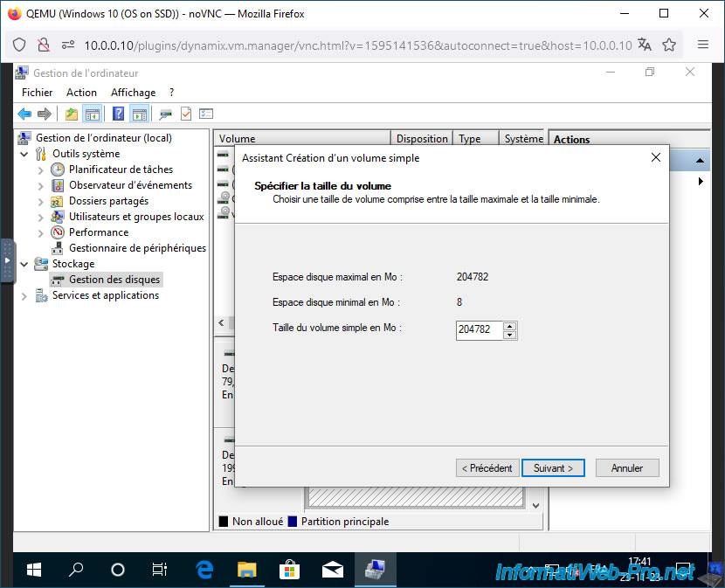
Task: Select Planificateur de tâches tree item
Action: point(121,169)
